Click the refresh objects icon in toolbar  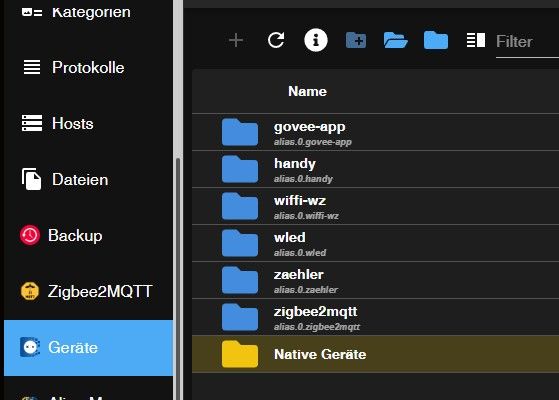276,40
